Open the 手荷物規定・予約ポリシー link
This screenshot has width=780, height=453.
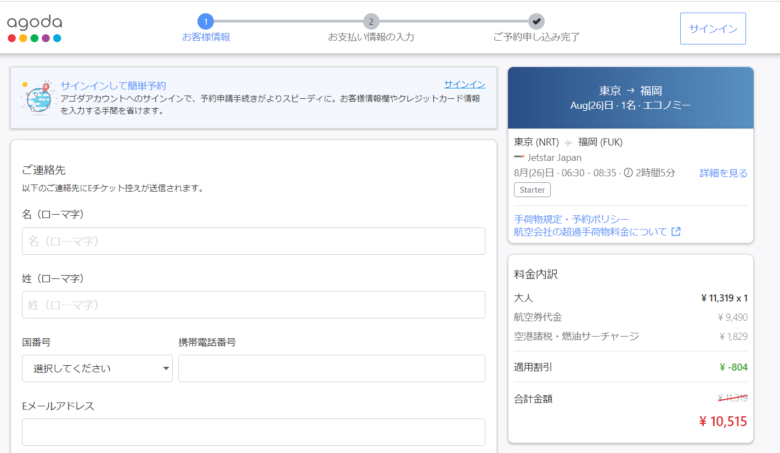(x=571, y=219)
